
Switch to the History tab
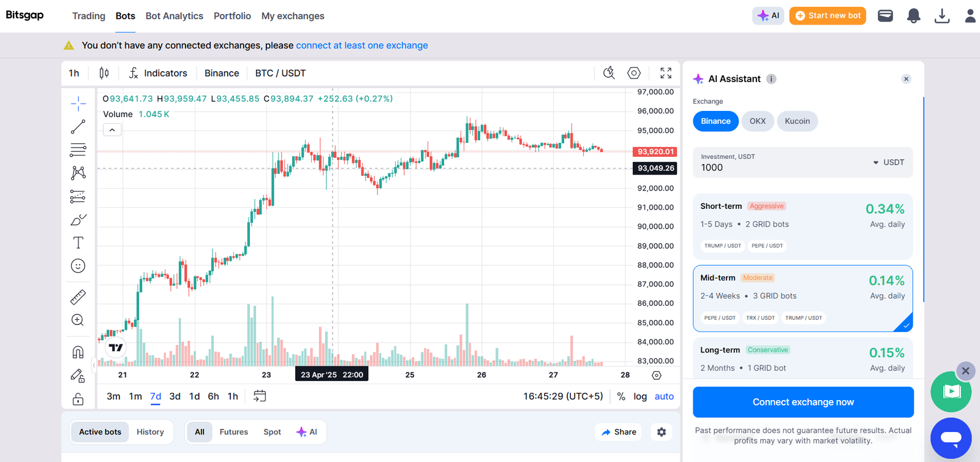pos(150,432)
